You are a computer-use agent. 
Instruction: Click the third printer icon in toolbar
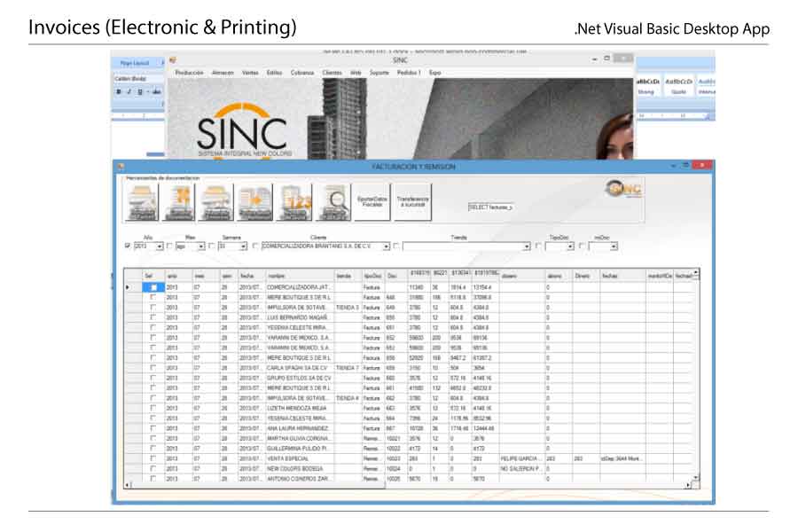tap(219, 202)
